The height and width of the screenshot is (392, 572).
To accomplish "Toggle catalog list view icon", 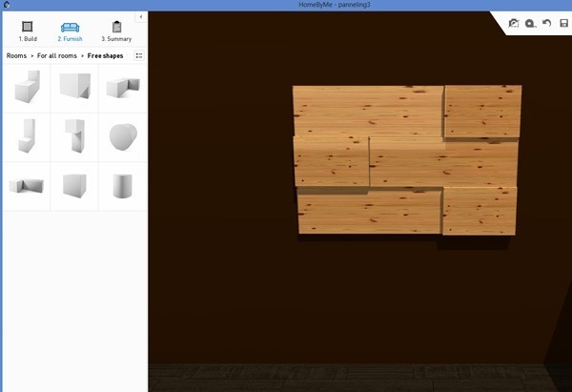I will 139,55.
